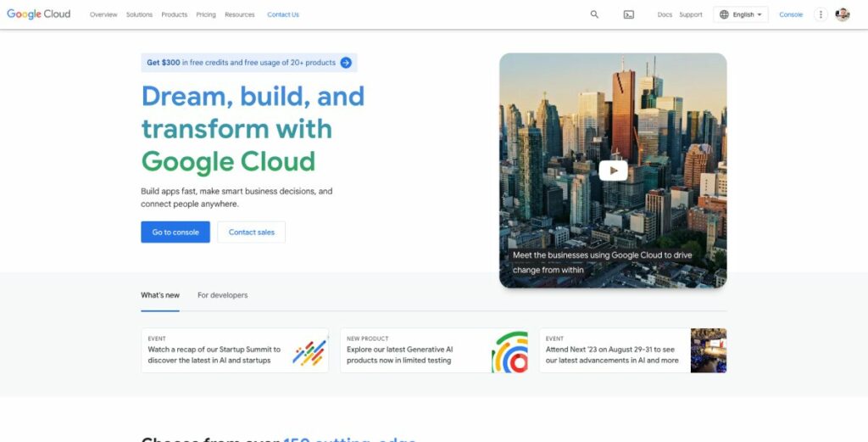This screenshot has width=868, height=442.
Task: Open the Overview menu
Action: pos(103,15)
